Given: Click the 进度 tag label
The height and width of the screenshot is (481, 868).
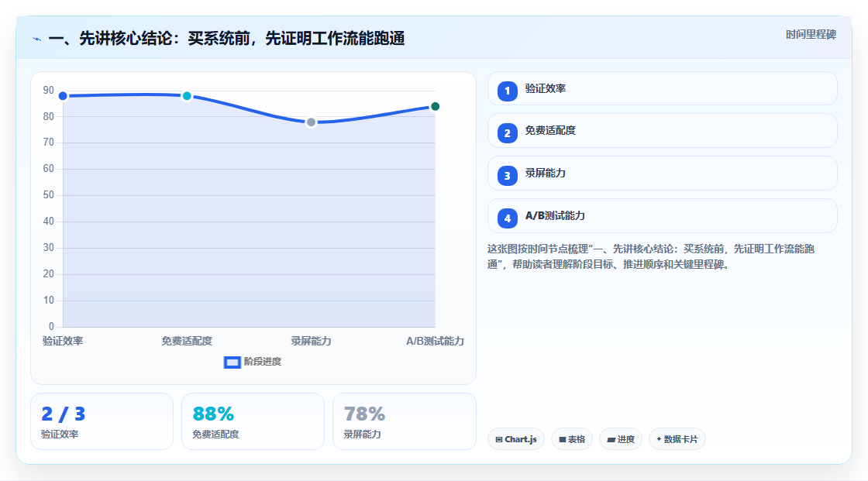Looking at the screenshot, I should point(626,439).
